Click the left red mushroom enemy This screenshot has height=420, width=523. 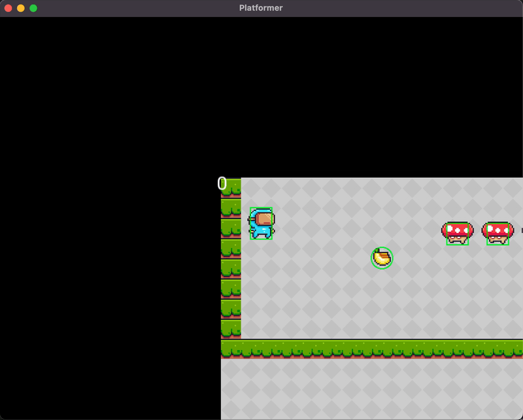coord(457,232)
